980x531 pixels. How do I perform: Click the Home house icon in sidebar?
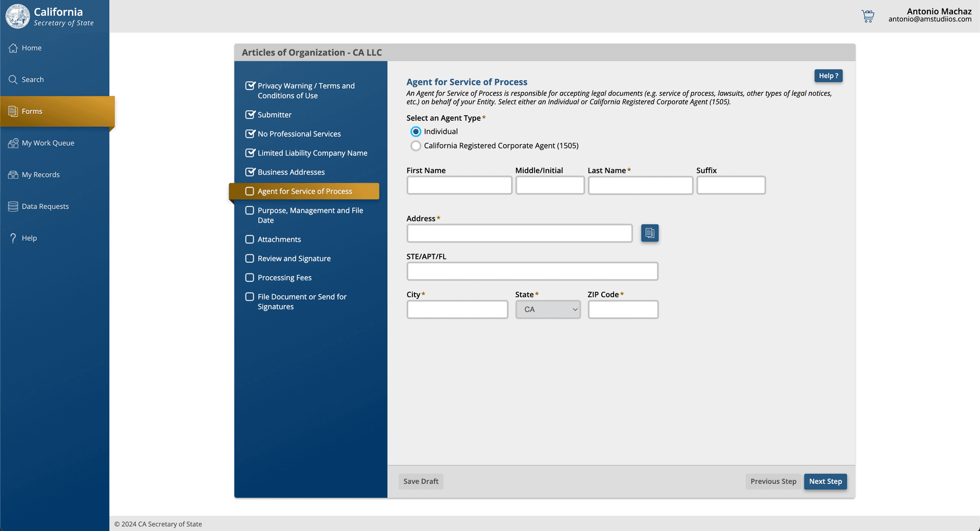click(13, 48)
